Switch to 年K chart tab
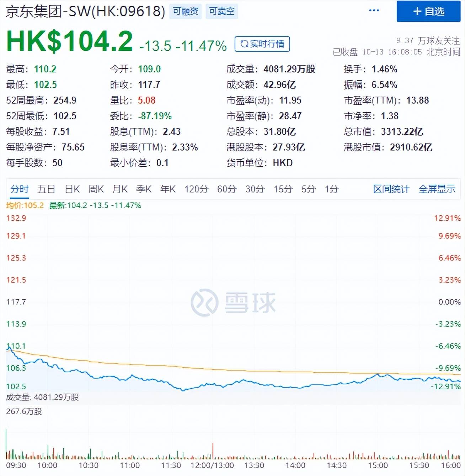The width and height of the screenshot is (465, 476). pyautogui.click(x=168, y=189)
